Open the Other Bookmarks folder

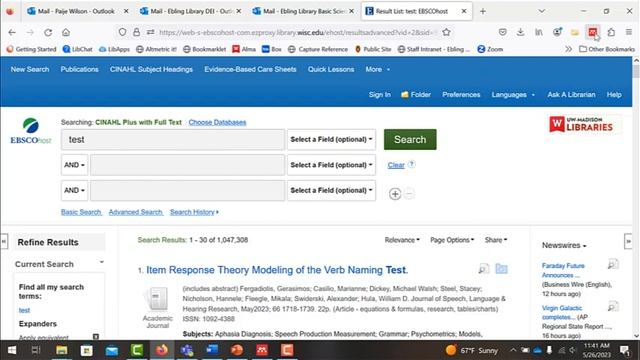(x=607, y=49)
